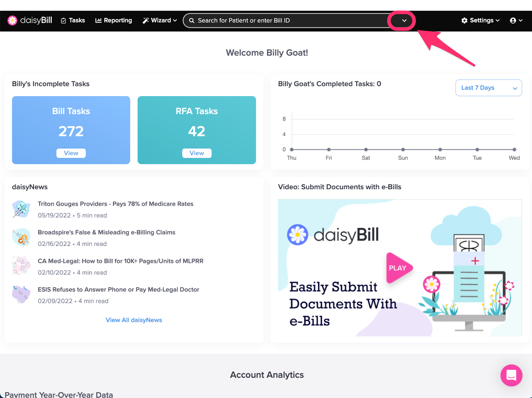Click the Reporting bar chart icon
The image size is (532, 398).
[98, 20]
